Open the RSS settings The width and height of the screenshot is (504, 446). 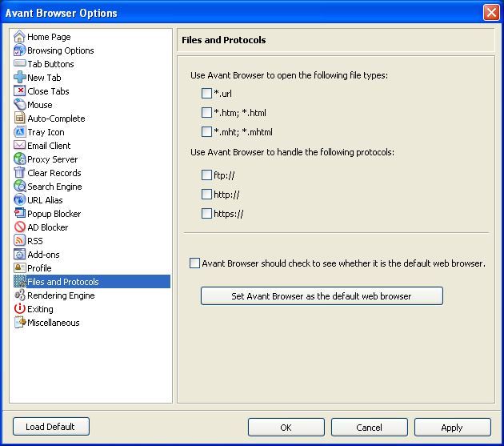(34, 241)
